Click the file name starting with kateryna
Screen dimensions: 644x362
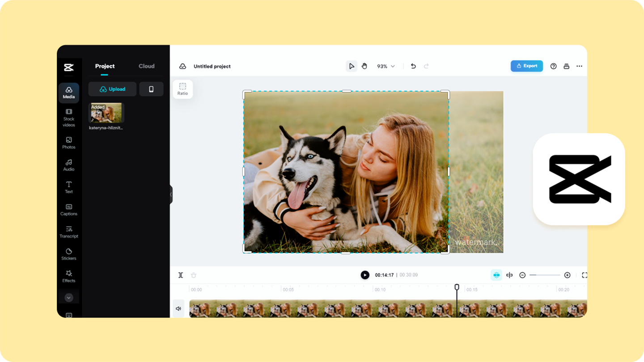pyautogui.click(x=106, y=128)
